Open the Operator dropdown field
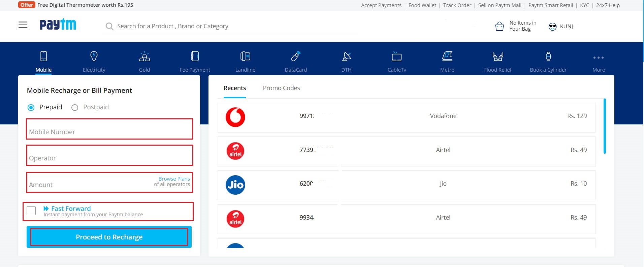644x267 pixels. (110, 155)
